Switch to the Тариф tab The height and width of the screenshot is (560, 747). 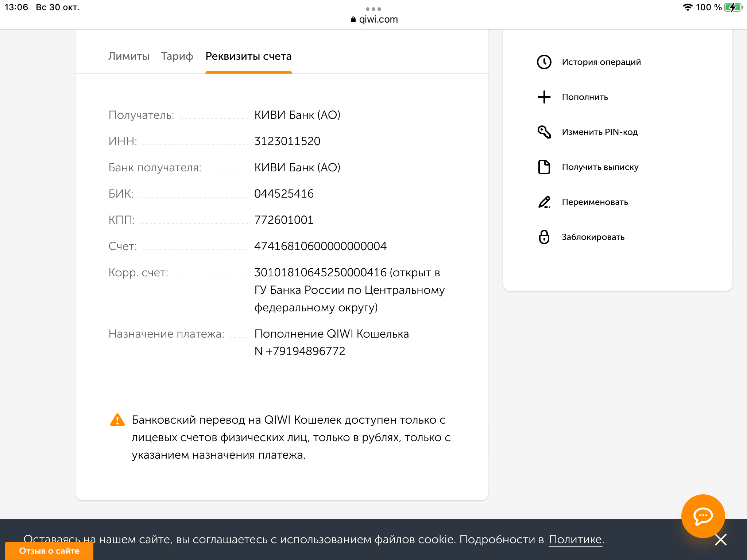tap(177, 56)
